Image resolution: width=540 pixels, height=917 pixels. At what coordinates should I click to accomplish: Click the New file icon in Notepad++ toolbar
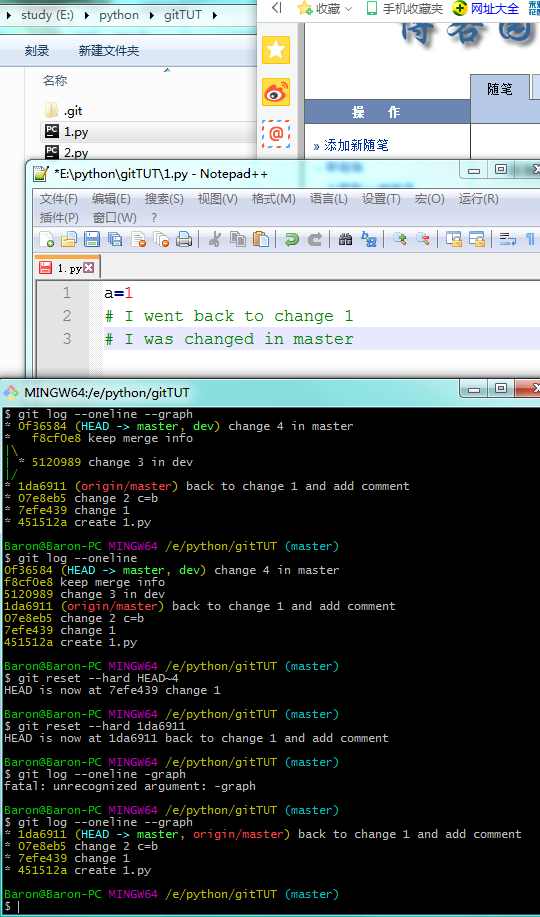point(46,239)
